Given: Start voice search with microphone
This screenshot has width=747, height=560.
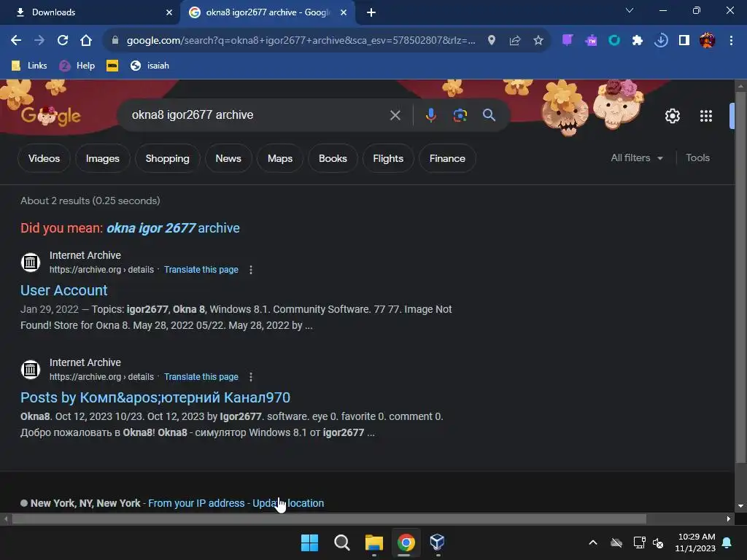Looking at the screenshot, I should pos(430,115).
